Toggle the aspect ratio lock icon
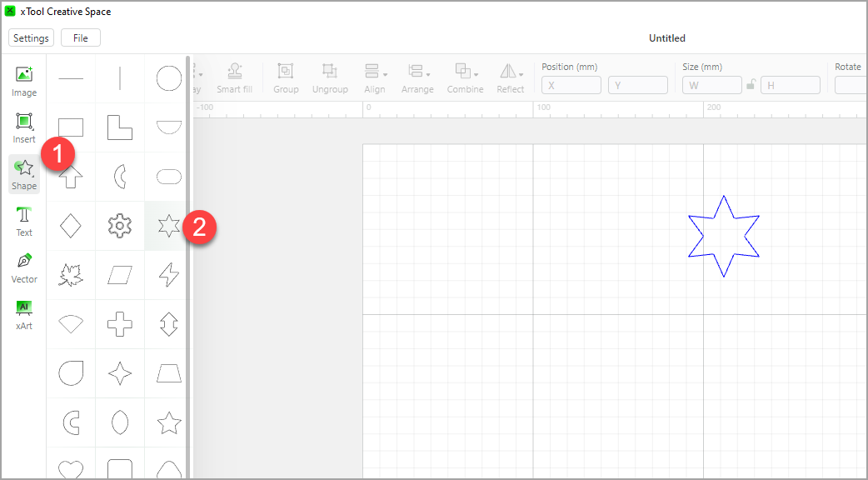 pyautogui.click(x=751, y=85)
